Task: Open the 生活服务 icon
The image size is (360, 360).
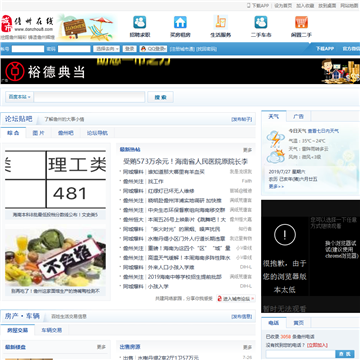Action: [x=221, y=22]
